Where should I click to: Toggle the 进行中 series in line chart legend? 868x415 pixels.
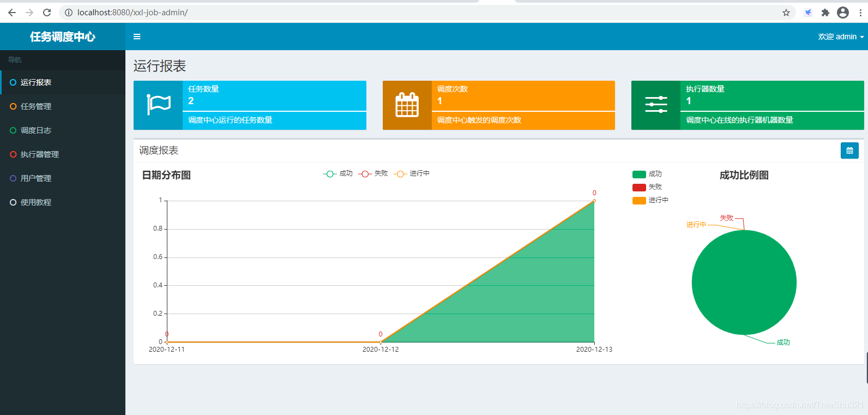coord(412,173)
